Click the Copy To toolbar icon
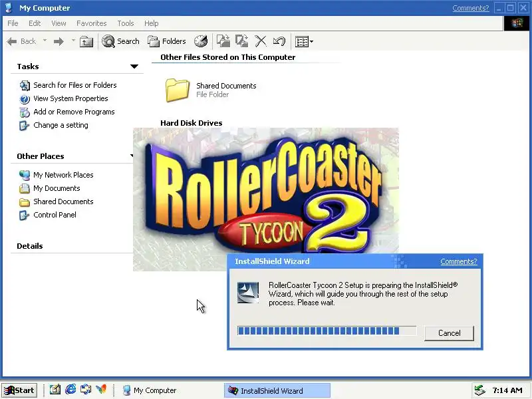 coord(241,41)
